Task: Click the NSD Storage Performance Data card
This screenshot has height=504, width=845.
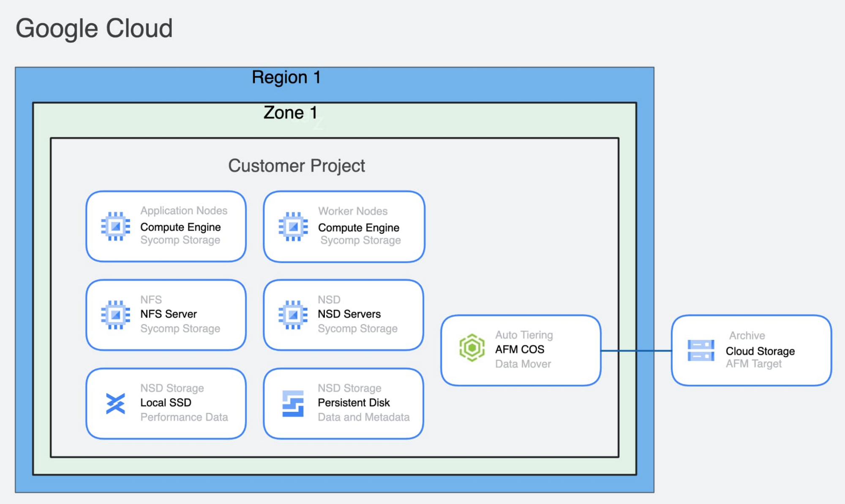Action: point(166,404)
